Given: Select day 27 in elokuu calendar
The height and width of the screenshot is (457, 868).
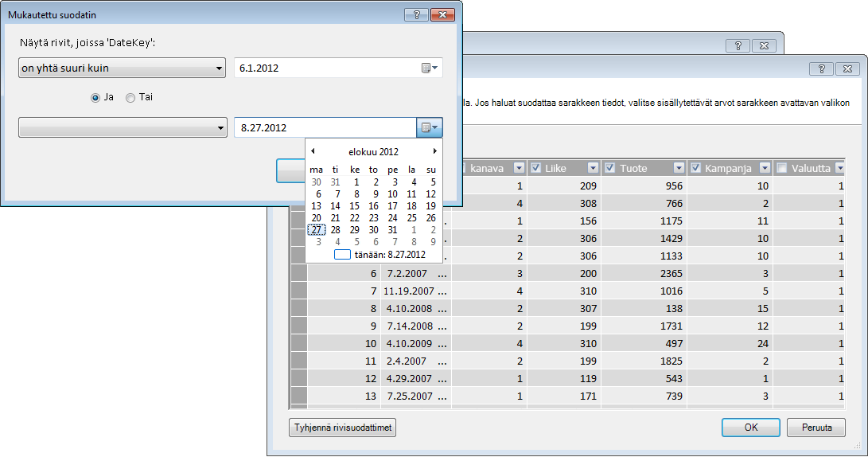Looking at the screenshot, I should pyautogui.click(x=316, y=230).
